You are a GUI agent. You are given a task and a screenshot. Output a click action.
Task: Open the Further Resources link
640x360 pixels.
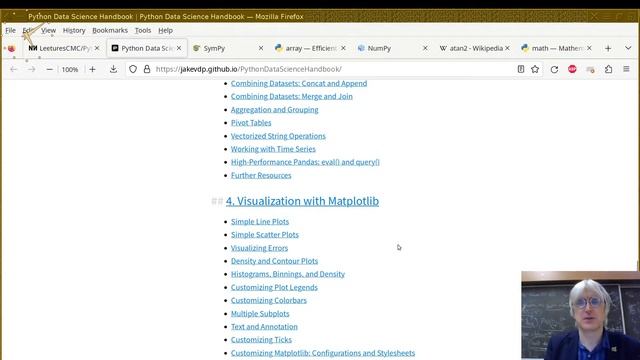click(261, 175)
